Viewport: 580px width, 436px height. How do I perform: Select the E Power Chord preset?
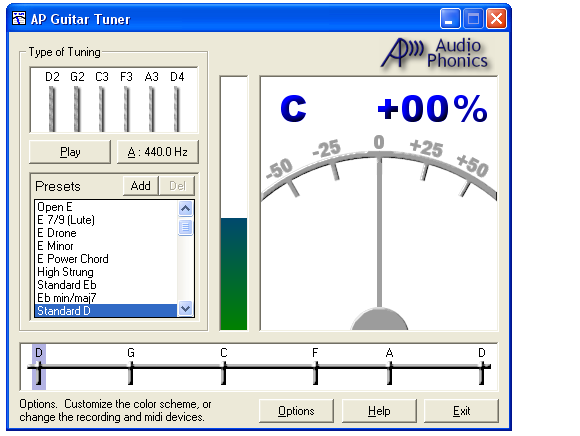pyautogui.click(x=106, y=259)
